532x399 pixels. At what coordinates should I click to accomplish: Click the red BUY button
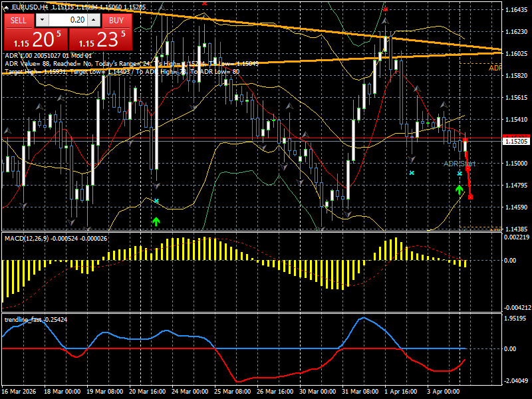point(116,21)
